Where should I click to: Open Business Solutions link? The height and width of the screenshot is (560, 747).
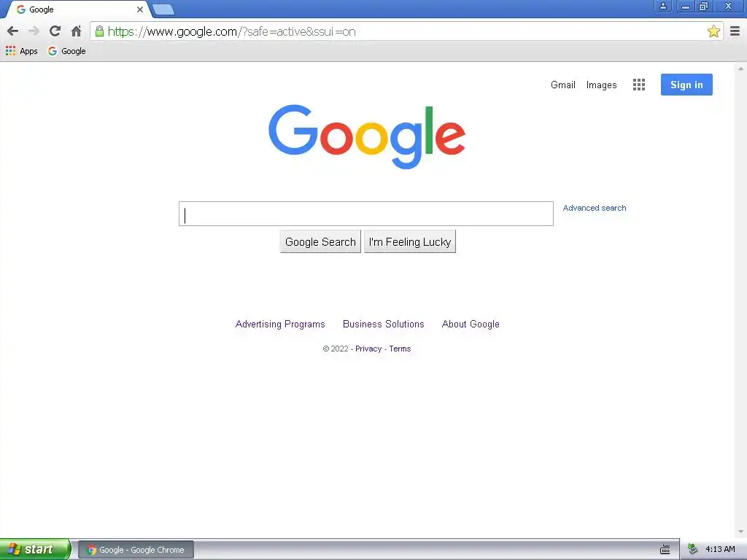384,324
